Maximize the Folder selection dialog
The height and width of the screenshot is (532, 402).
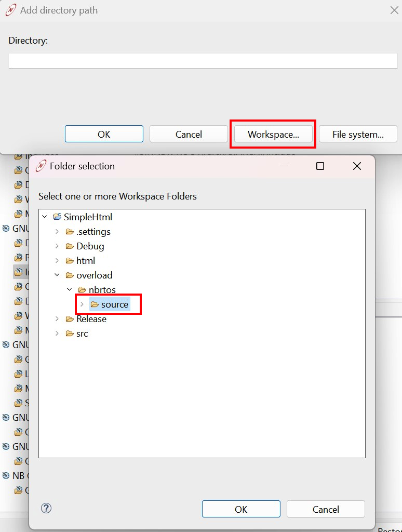tap(320, 166)
